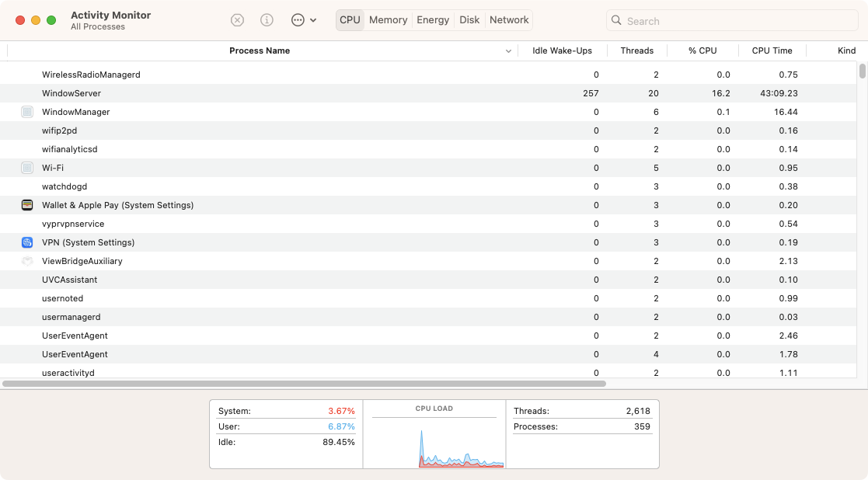Click the WindowManager process icon
The width and height of the screenshot is (868, 480).
27,112
